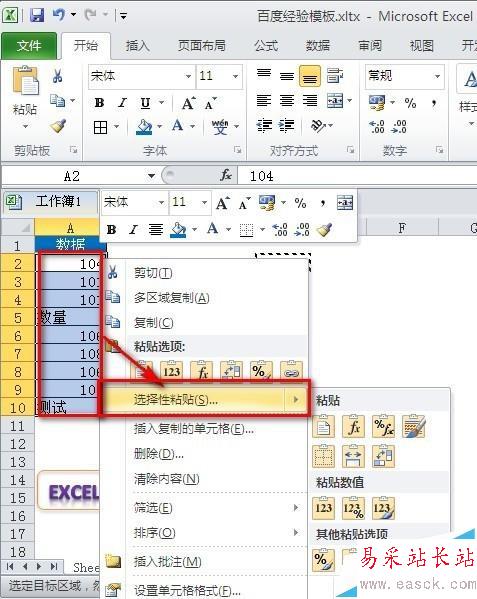Screen dimensions: 477x599
Task: Toggle Align Text Left in ribbon
Action: point(264,101)
